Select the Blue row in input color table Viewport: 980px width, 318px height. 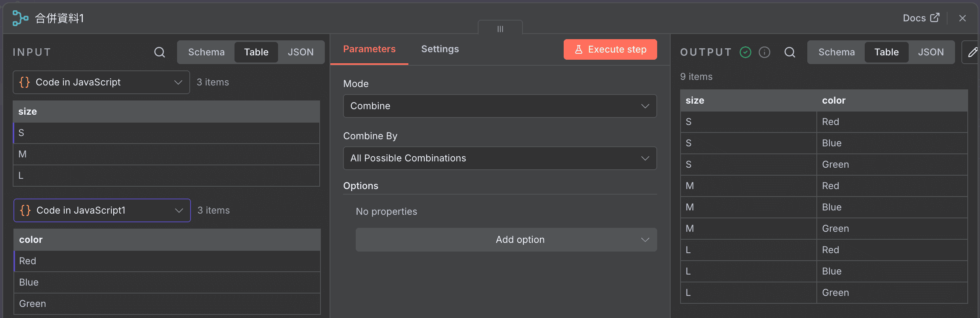point(167,282)
